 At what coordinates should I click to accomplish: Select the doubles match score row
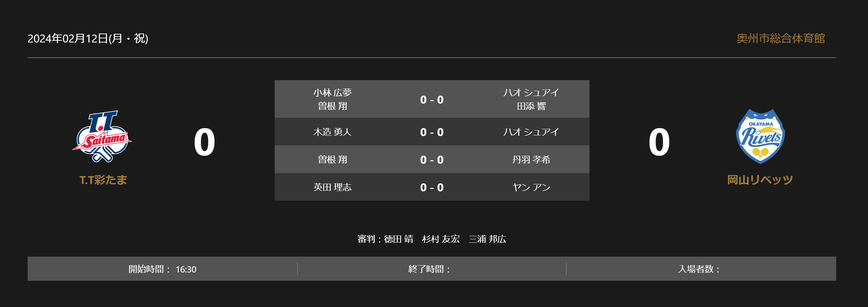pyautogui.click(x=432, y=99)
